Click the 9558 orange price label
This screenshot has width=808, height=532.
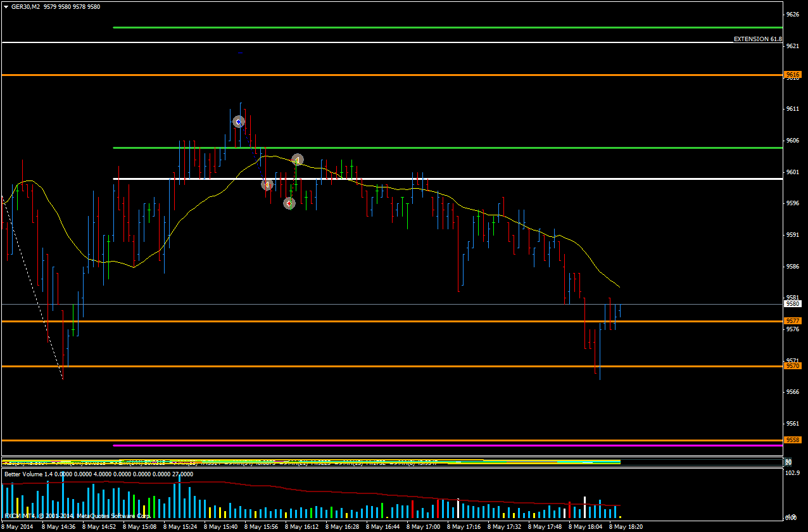pos(793,440)
